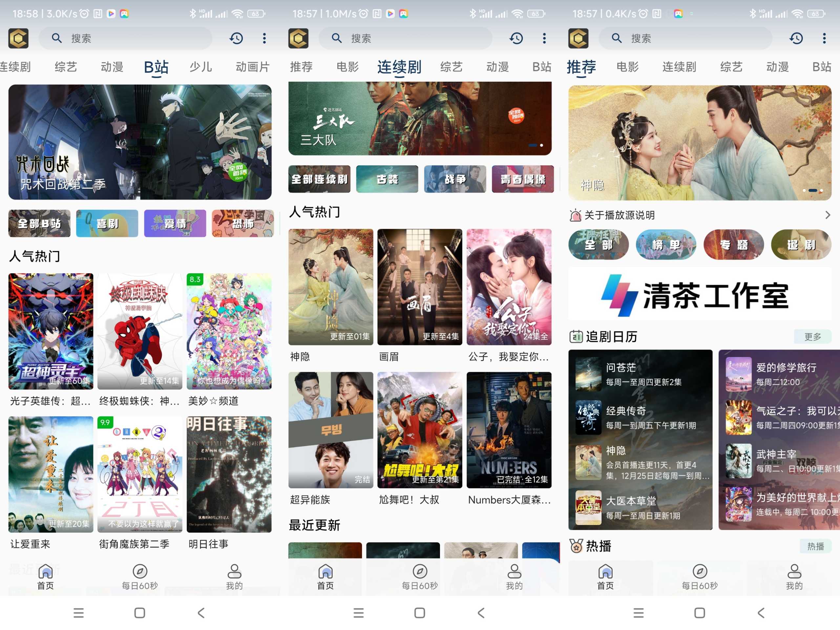
Task: Tap the 热播 medal icon
Action: click(x=576, y=546)
